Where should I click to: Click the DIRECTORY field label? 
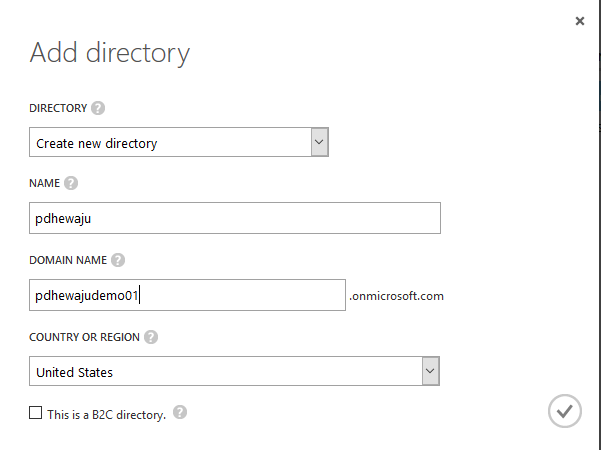pyautogui.click(x=58, y=108)
